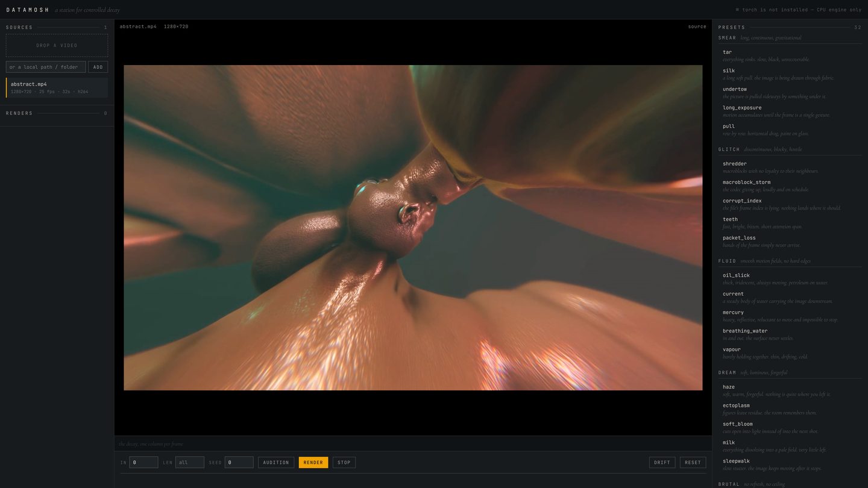Click the SEED input field
The width and height of the screenshot is (868, 488).
(x=239, y=462)
